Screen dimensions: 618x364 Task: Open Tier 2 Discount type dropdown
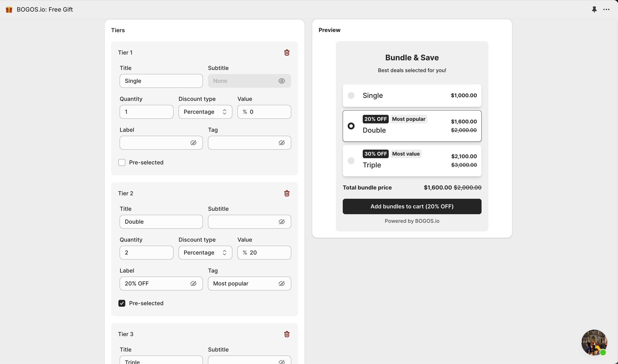tap(205, 253)
